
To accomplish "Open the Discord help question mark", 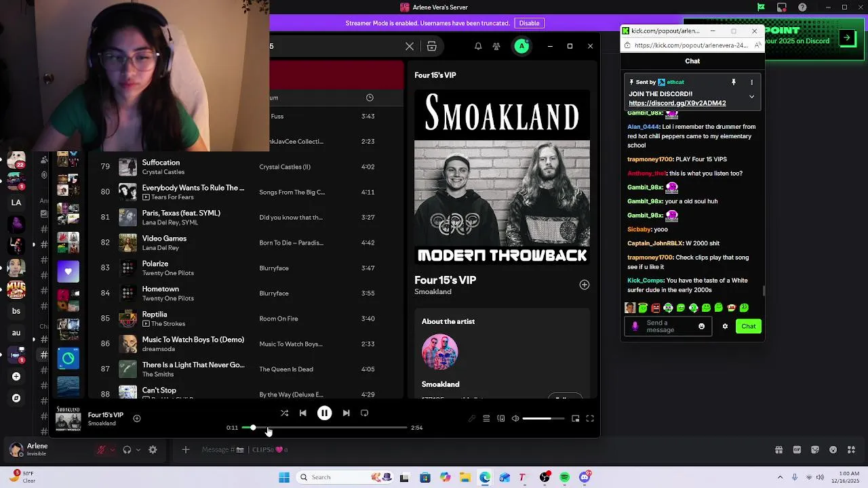I will tap(803, 7).
